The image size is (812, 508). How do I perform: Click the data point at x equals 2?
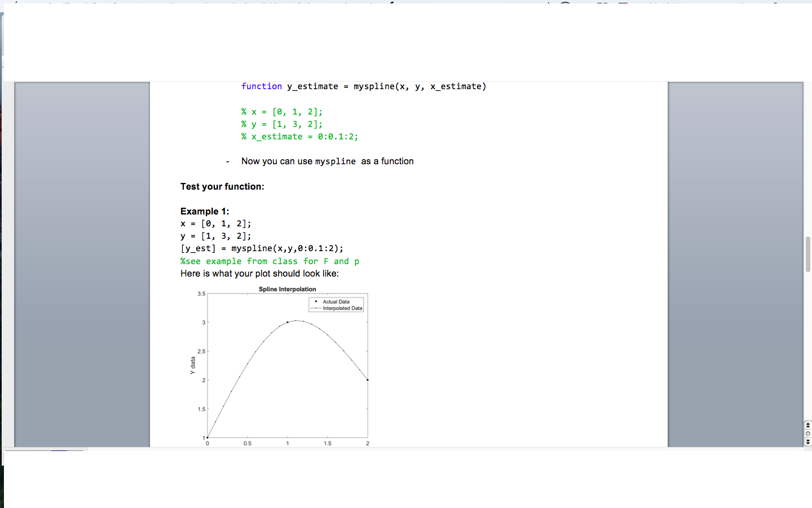367,379
